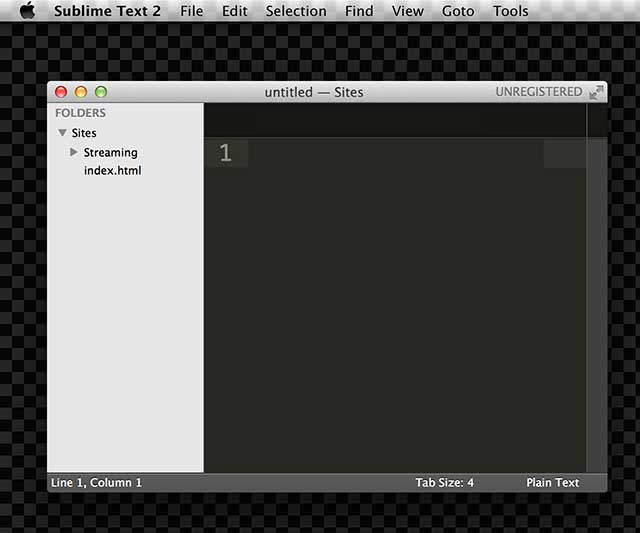Open the Goto menu

pos(458,11)
